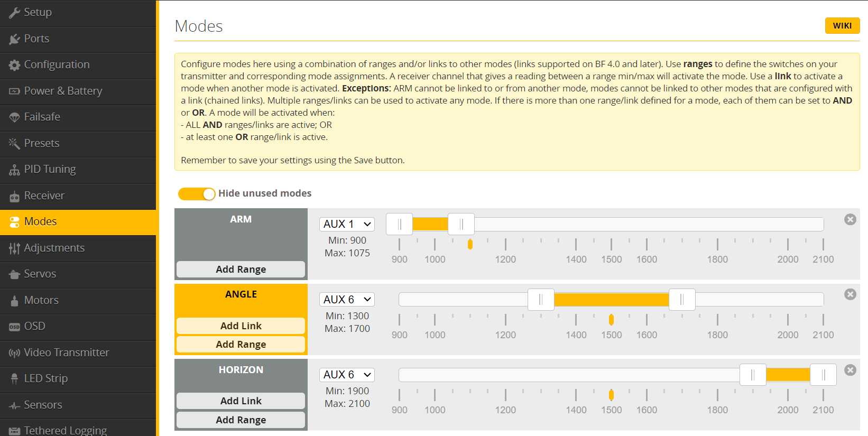The width and height of the screenshot is (868, 436).
Task: Click the Failsafe parachute icon
Action: tap(14, 117)
